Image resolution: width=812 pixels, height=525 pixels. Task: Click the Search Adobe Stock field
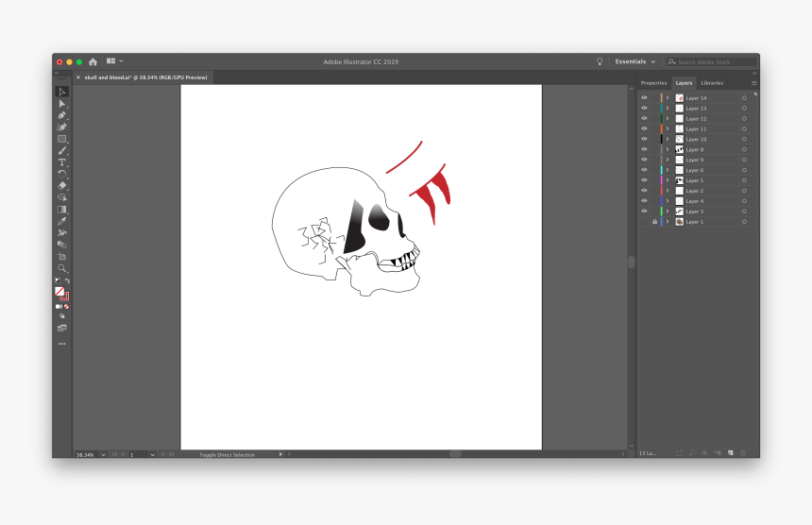point(712,61)
